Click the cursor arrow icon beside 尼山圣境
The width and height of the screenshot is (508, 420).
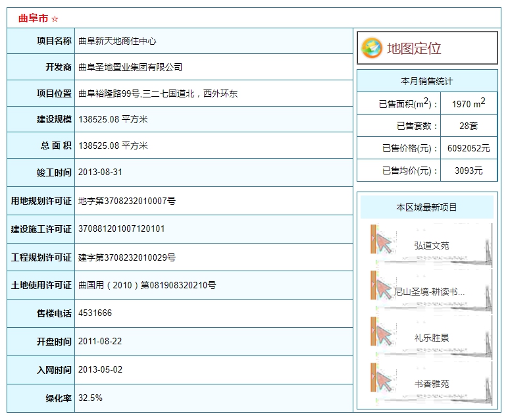click(384, 290)
